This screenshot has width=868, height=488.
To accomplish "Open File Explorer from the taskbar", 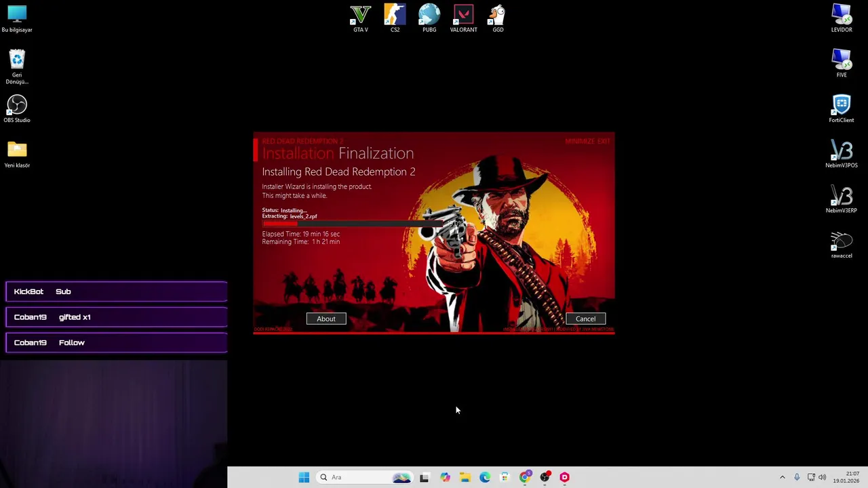I will (x=465, y=477).
